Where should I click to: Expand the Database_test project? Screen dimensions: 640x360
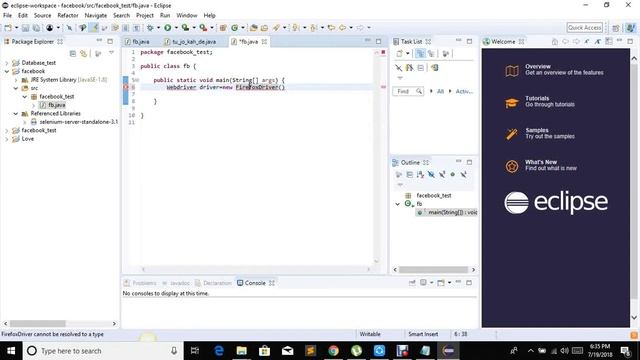pyautogui.click(x=7, y=63)
